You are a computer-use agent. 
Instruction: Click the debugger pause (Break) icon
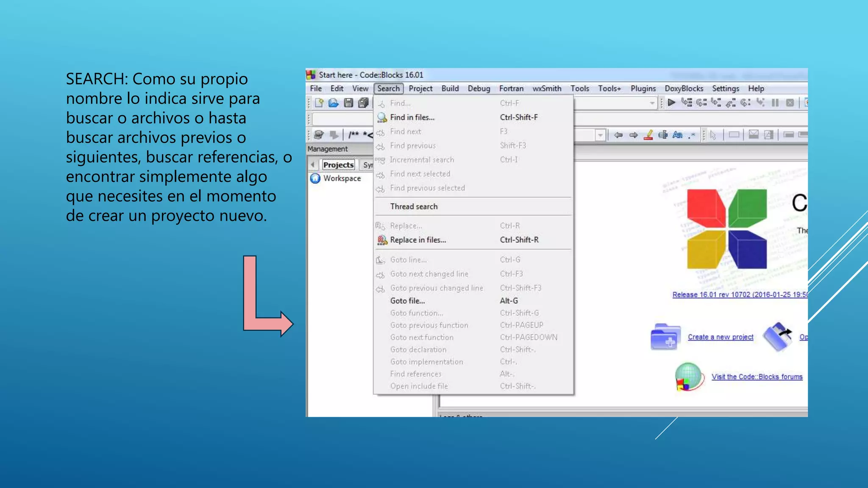pyautogui.click(x=775, y=103)
